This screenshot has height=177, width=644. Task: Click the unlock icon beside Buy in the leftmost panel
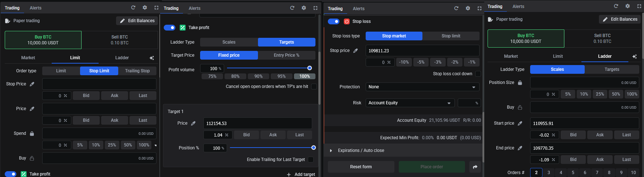[x=32, y=158]
